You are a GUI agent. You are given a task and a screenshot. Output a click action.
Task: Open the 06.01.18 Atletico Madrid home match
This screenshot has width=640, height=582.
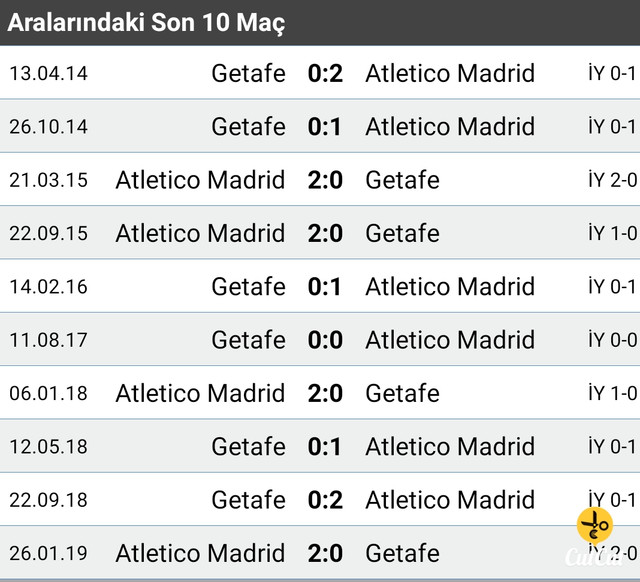point(320,393)
